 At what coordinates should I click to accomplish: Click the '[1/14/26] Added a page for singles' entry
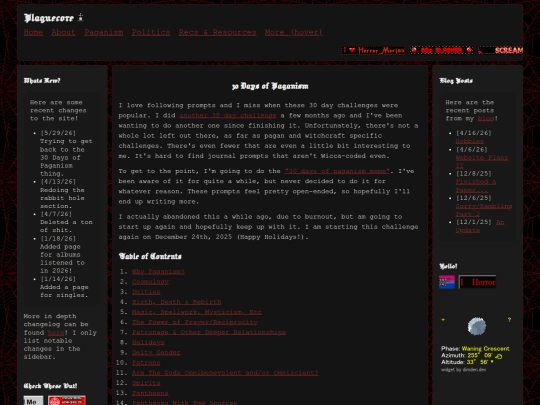(64, 287)
